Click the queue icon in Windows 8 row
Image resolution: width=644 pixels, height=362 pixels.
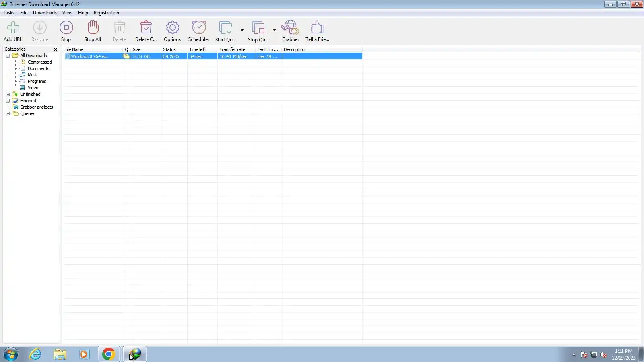pyautogui.click(x=126, y=56)
